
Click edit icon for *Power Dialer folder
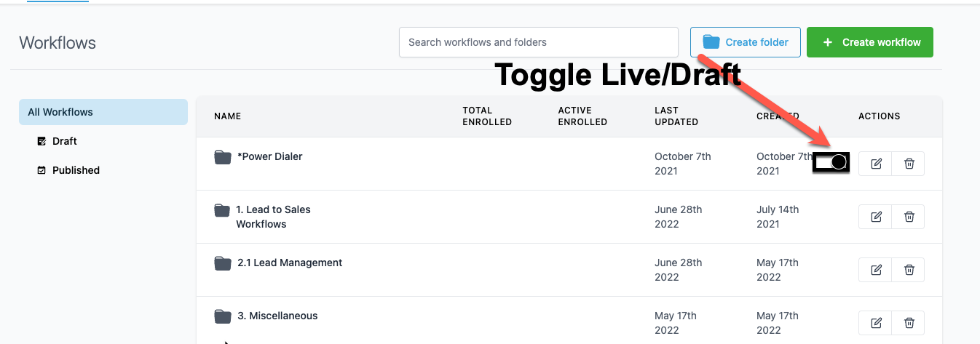(877, 164)
